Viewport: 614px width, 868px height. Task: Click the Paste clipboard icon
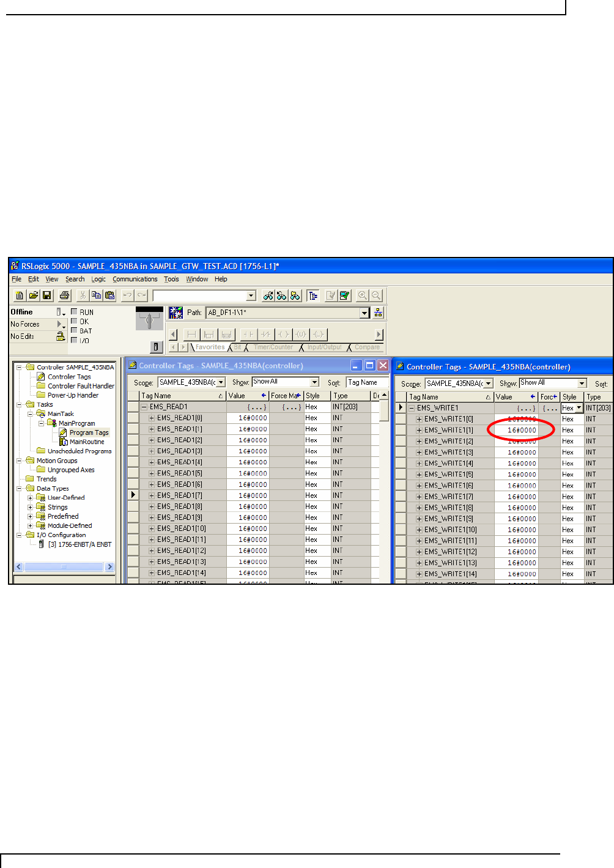pyautogui.click(x=110, y=295)
